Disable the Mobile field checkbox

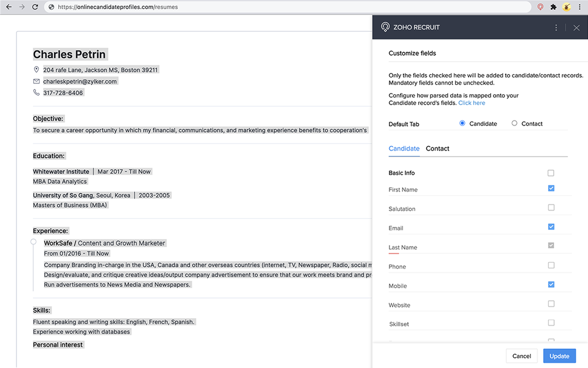[x=551, y=284]
